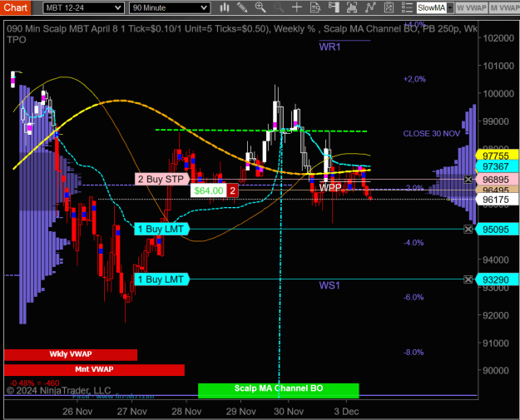Click the zoom in magnifier icon
520x420 pixels.
pos(260,7)
